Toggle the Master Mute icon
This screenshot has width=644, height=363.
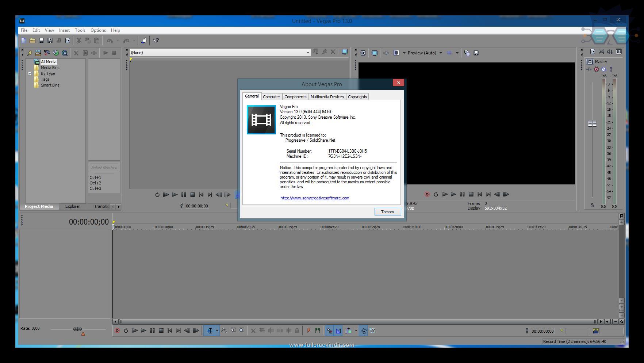603,69
